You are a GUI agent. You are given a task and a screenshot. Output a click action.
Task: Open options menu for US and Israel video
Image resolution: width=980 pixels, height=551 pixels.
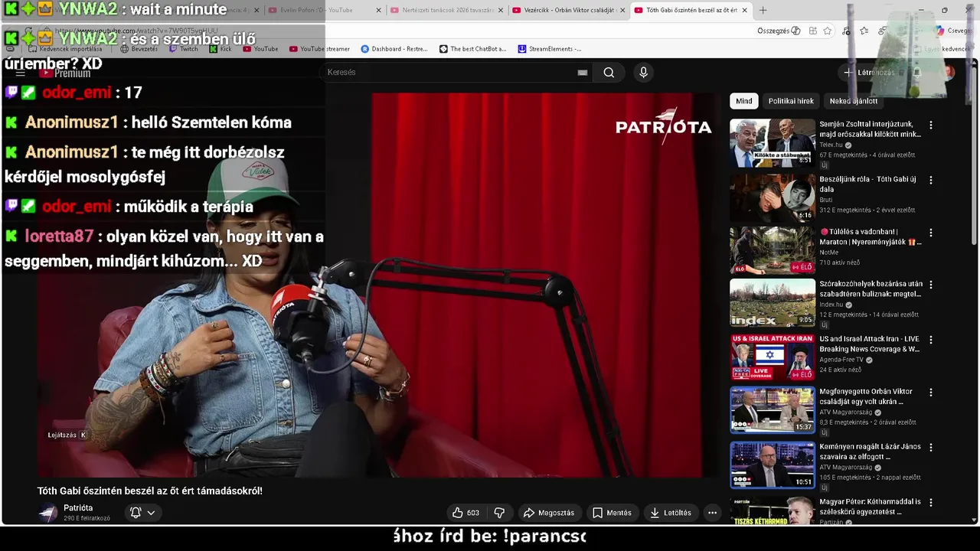click(931, 339)
